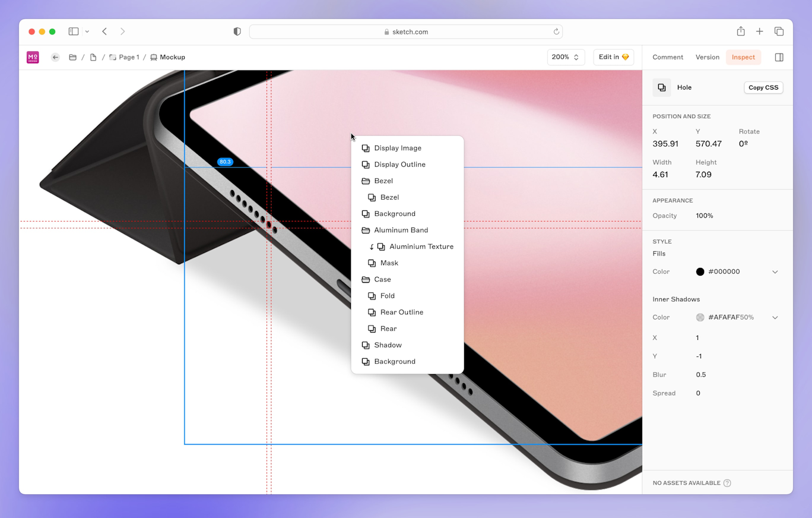Choose Aluminium Texture from layer menu

(x=421, y=247)
